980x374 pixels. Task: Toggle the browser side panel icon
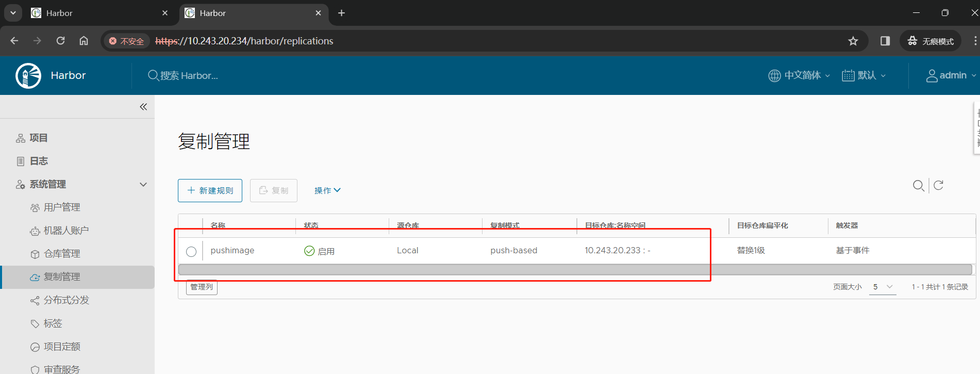pyautogui.click(x=885, y=41)
